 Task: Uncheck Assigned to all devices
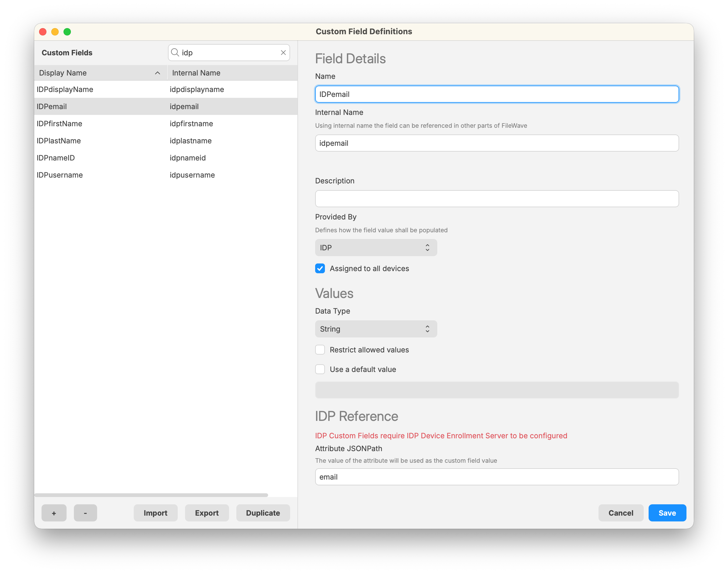click(320, 269)
